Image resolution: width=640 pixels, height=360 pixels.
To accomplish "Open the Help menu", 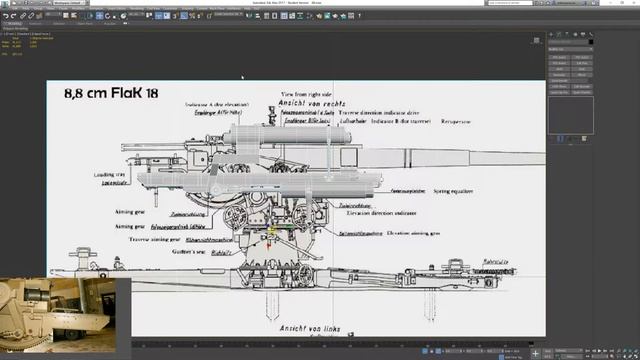I will [x=247, y=8].
